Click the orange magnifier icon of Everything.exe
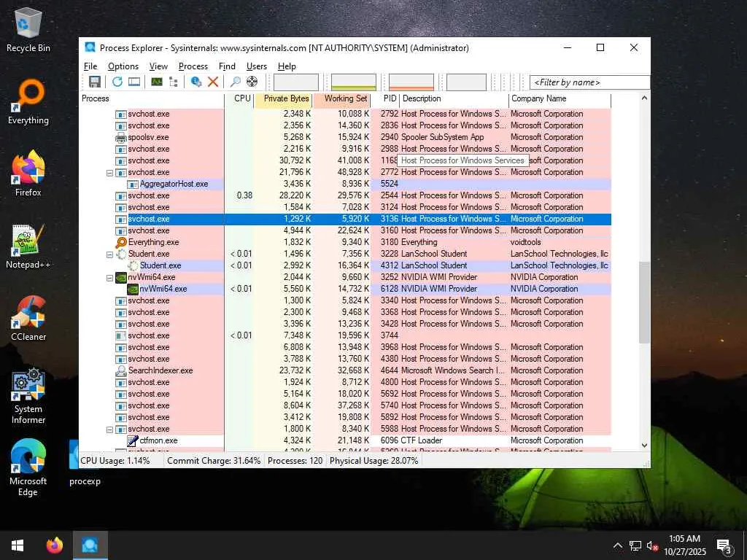 point(121,242)
